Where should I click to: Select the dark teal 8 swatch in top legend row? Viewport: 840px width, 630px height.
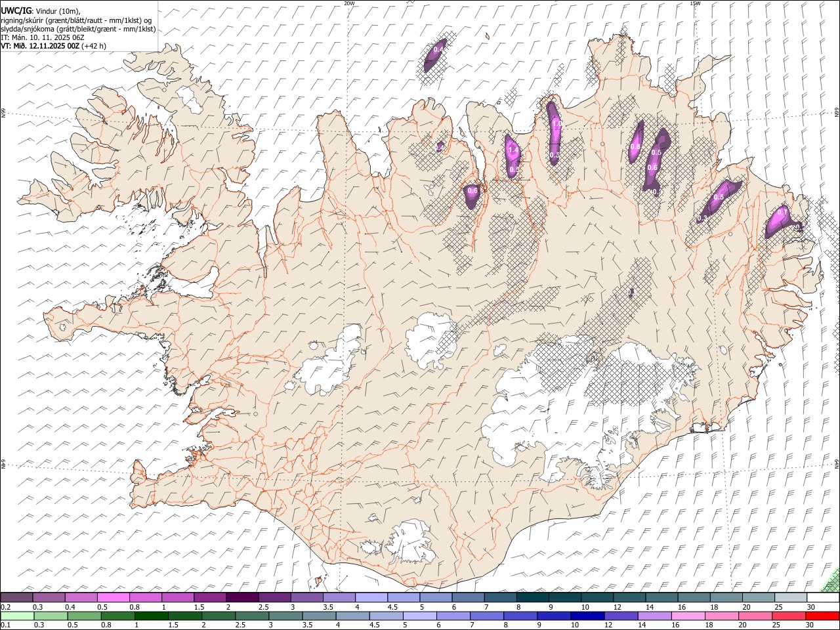click(533, 597)
